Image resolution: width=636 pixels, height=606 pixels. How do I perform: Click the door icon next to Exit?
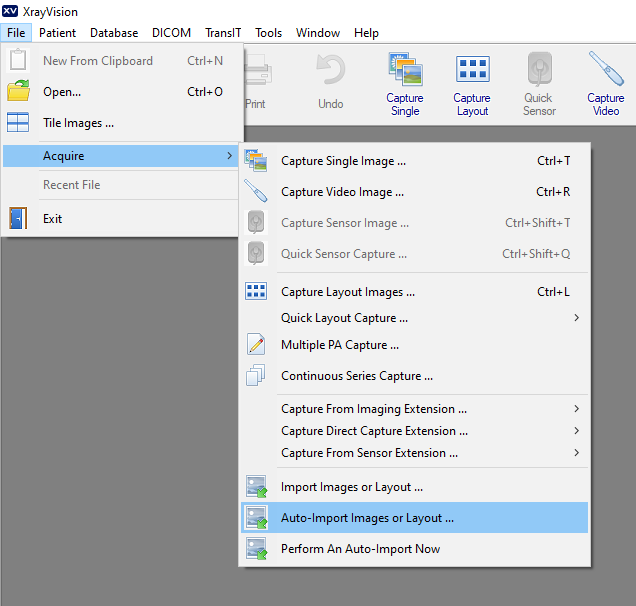point(18,218)
